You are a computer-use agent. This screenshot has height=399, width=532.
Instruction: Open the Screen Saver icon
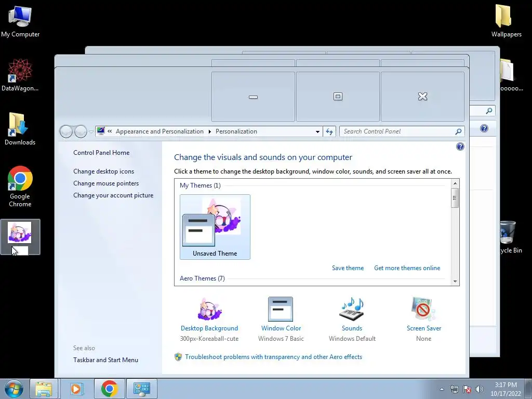423,309
